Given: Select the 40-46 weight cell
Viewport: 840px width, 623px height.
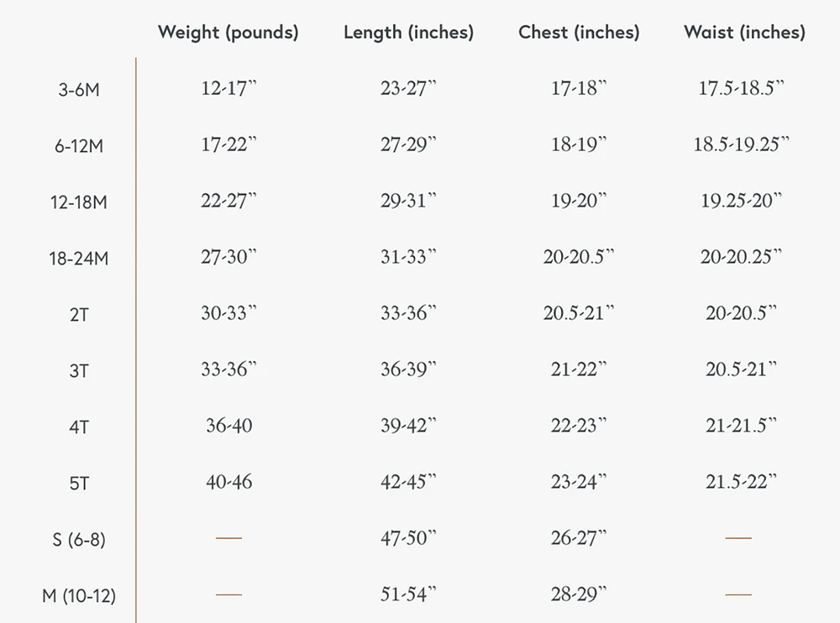Looking at the screenshot, I should click(228, 482).
